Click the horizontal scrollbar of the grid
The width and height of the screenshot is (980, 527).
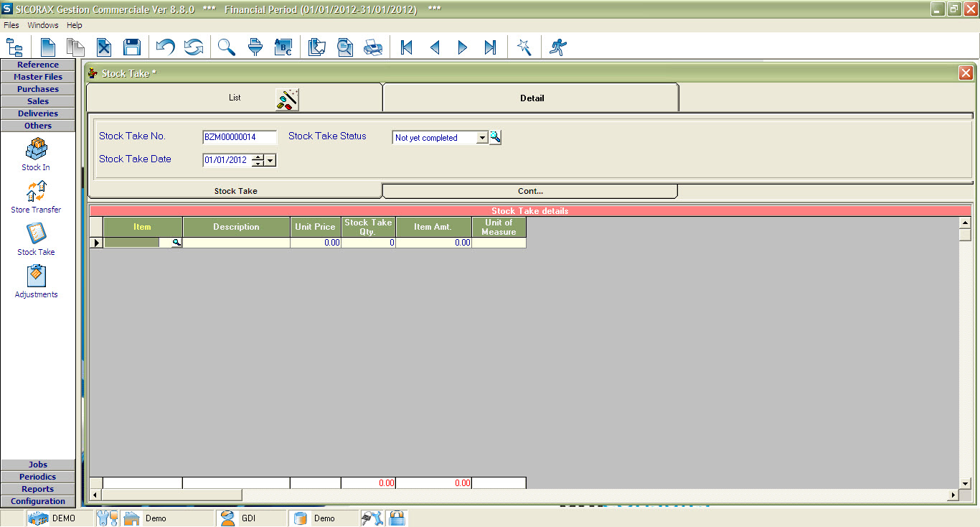[172, 495]
